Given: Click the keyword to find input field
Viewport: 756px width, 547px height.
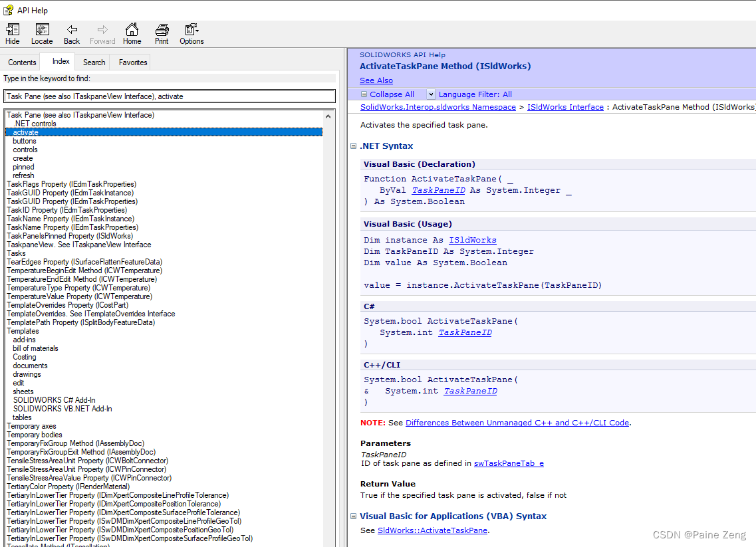Looking at the screenshot, I should pos(170,96).
